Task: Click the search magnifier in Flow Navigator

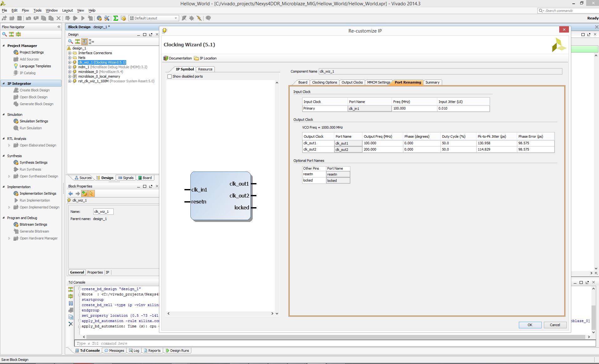Action: (x=4, y=34)
